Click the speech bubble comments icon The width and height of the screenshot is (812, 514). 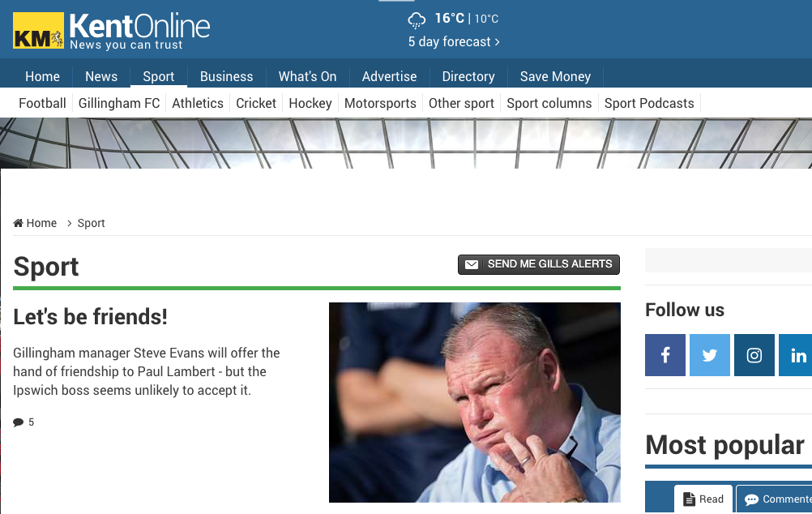pos(18,422)
